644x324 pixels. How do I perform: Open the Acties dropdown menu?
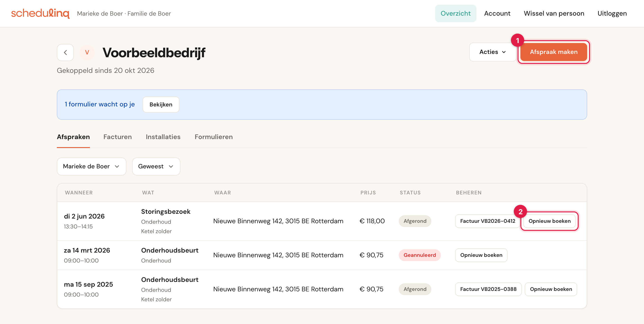pyautogui.click(x=492, y=52)
